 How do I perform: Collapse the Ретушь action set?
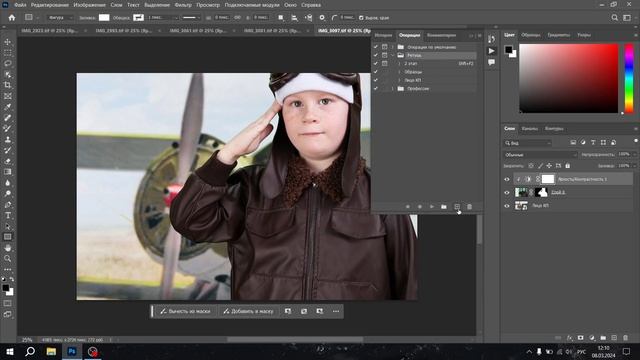click(x=393, y=55)
